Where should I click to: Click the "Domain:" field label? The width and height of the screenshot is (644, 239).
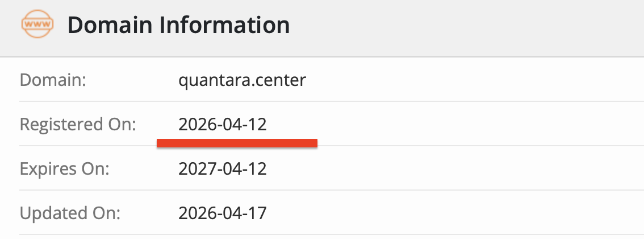coord(52,80)
